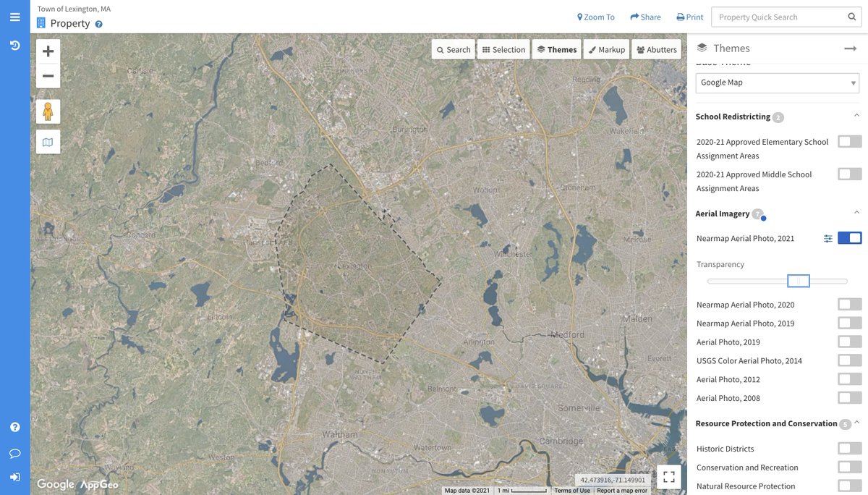Screen dimensions: 868x495
Task: Click the sign-in icon at sidebar bottom
Action: [x=14, y=478]
